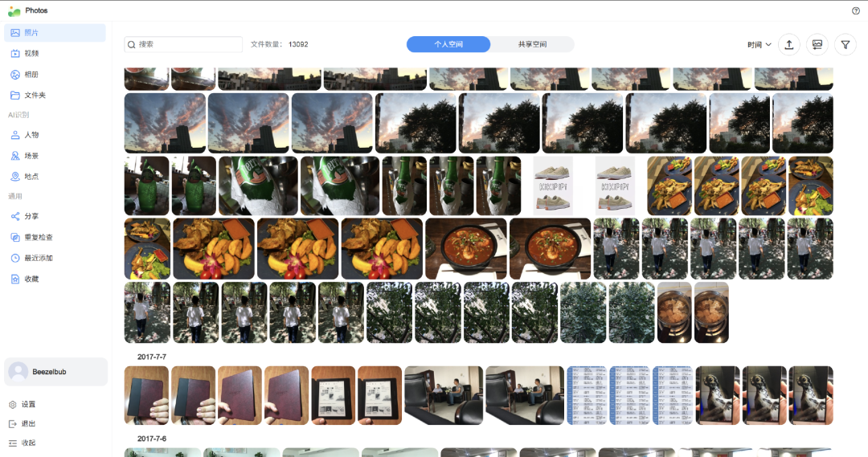
Task: Click the upload icon button
Action: (789, 45)
